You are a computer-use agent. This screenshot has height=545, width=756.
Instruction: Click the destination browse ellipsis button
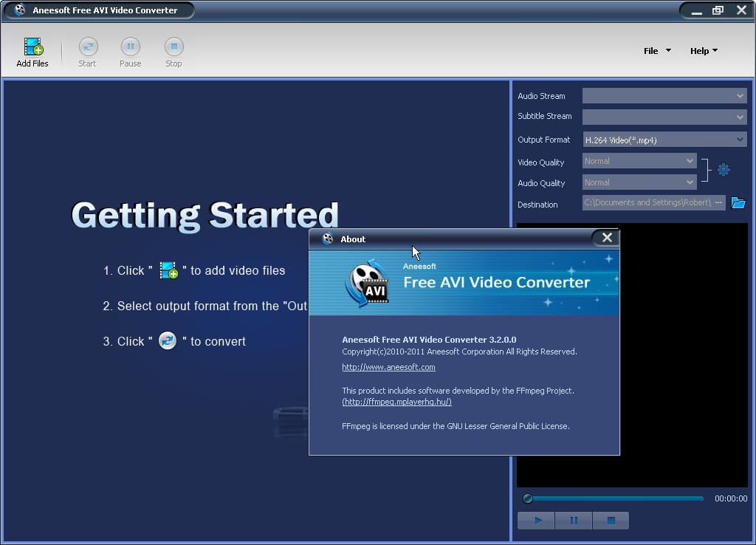tap(718, 202)
